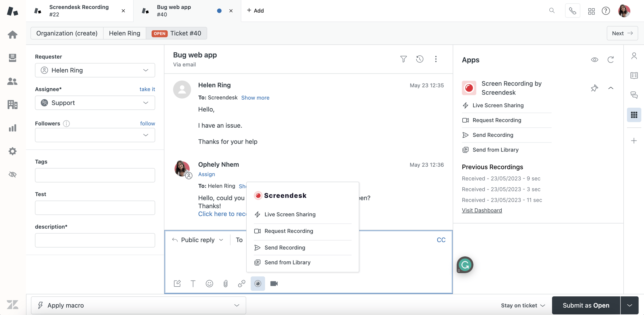Attach a file using the paperclip icon
Screen dimensions: 644x315
tap(225, 283)
